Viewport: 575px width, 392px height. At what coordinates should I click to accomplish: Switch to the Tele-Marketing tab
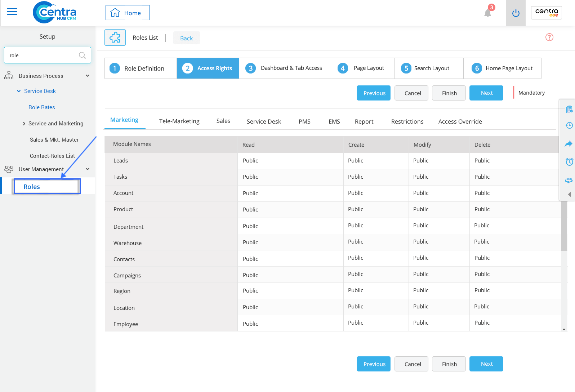[179, 121]
